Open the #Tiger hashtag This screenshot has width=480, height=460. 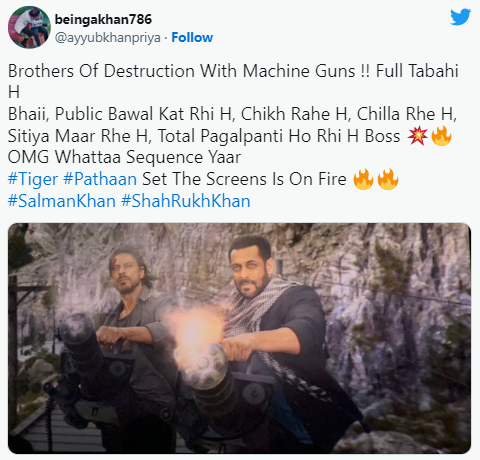(x=33, y=179)
